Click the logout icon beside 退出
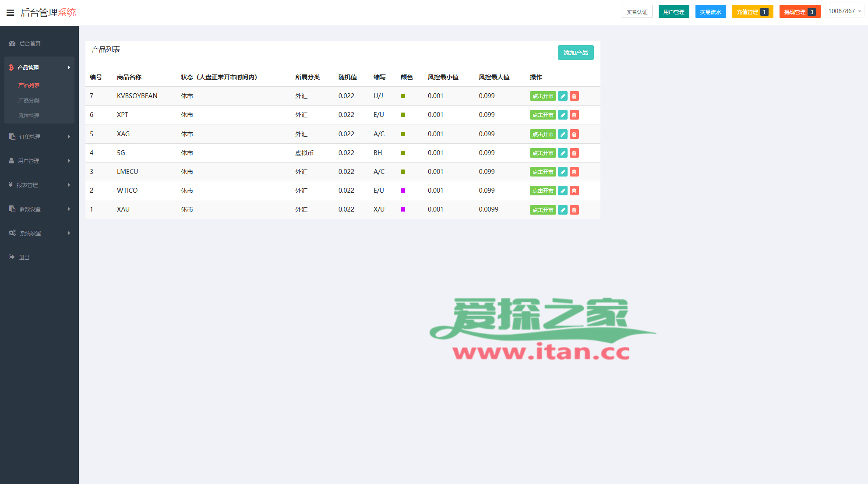Viewport: 868px width, 484px height. pos(12,257)
